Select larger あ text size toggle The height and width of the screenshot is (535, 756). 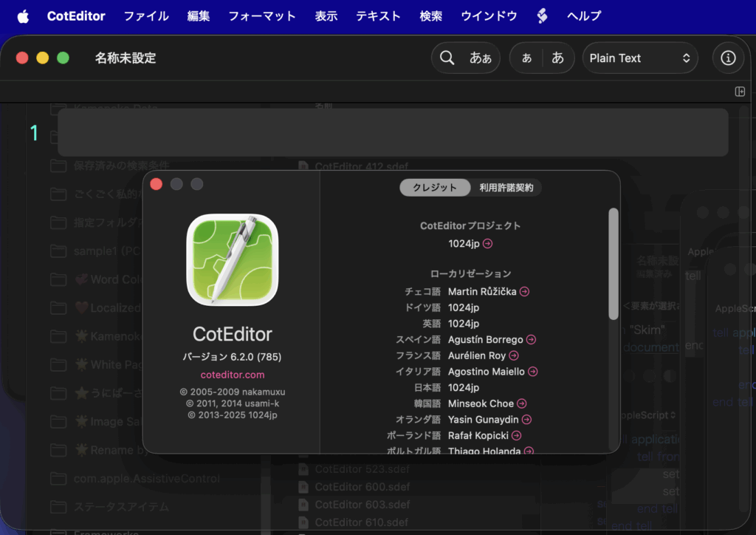(x=558, y=58)
